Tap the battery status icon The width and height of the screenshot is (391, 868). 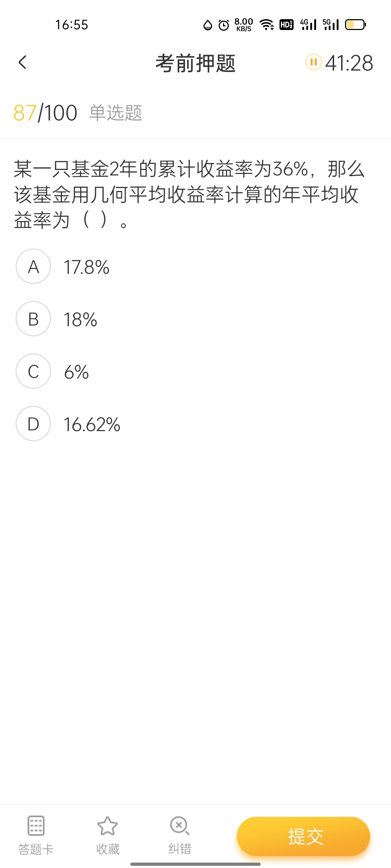tap(355, 25)
